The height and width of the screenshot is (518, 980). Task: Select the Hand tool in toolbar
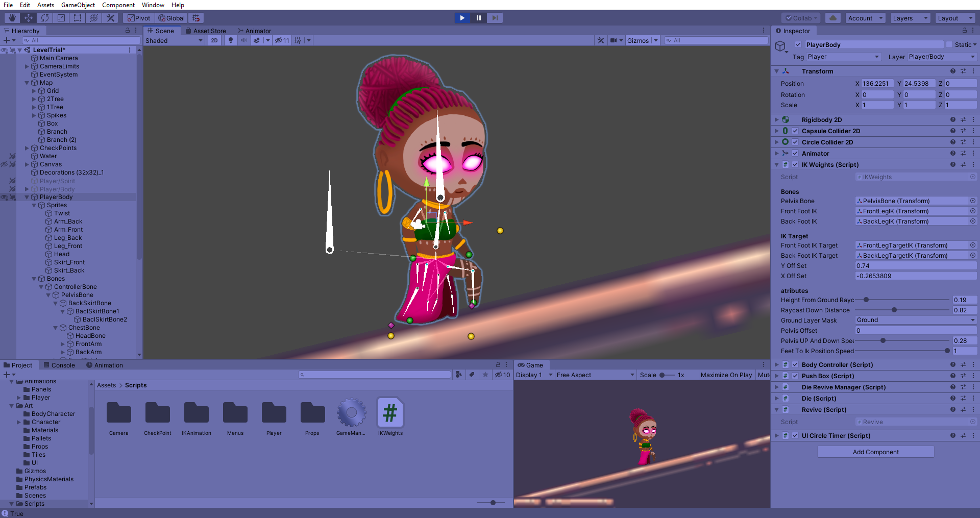12,18
